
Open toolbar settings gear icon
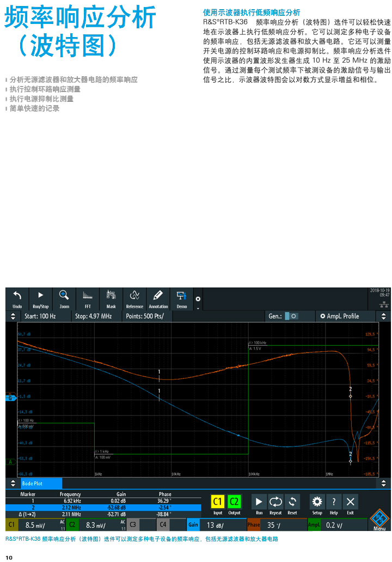coord(198,299)
